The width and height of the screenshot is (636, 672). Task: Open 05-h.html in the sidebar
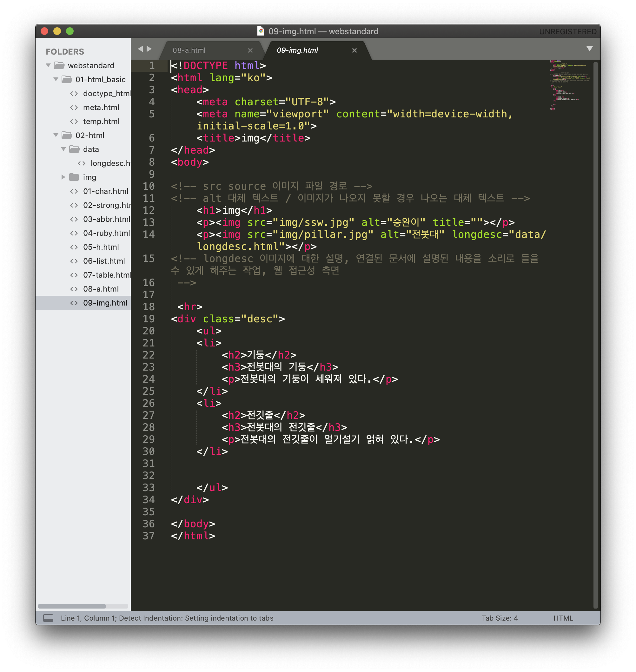[101, 247]
